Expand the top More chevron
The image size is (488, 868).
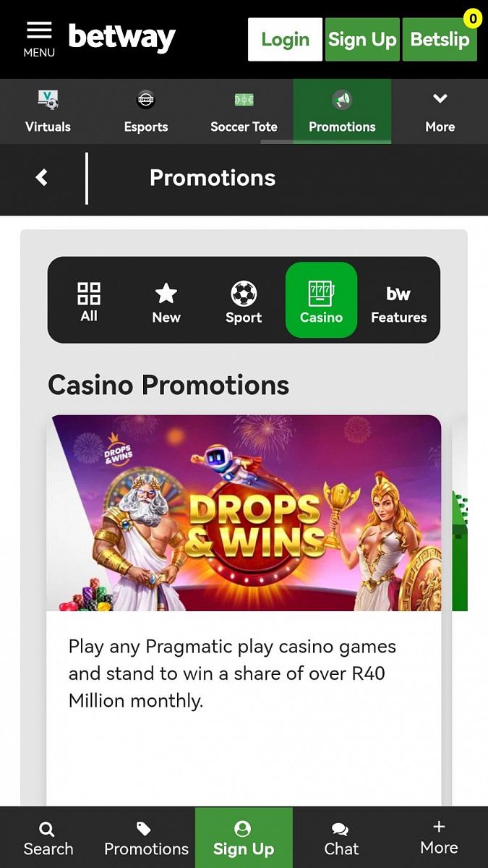(x=440, y=111)
